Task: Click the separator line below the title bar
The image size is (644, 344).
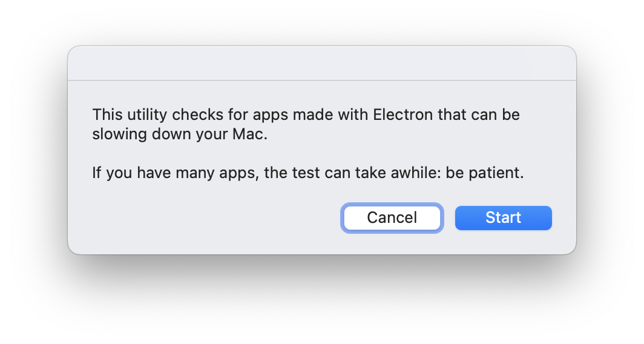Action: pos(321,80)
